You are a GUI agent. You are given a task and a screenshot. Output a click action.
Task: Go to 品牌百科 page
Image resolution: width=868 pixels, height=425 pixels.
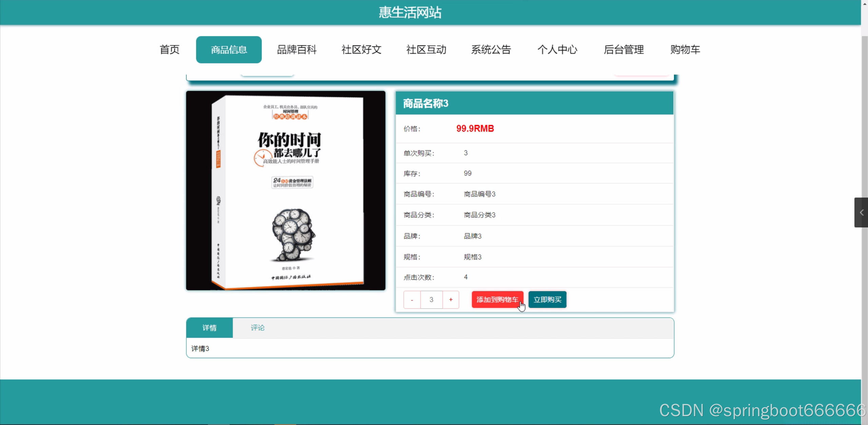[297, 50]
